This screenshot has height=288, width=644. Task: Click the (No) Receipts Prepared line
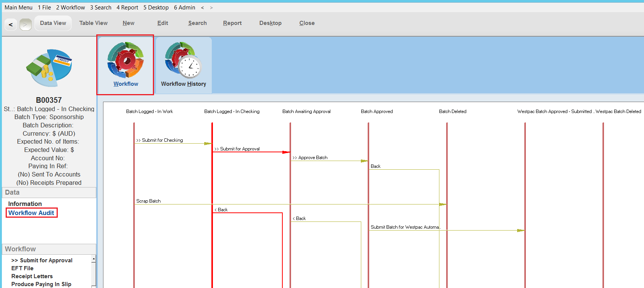coord(49,183)
